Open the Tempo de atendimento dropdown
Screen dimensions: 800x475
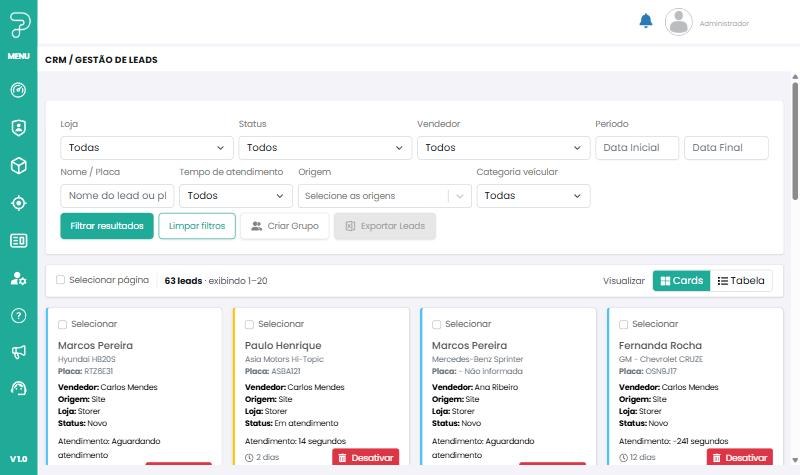(x=236, y=196)
